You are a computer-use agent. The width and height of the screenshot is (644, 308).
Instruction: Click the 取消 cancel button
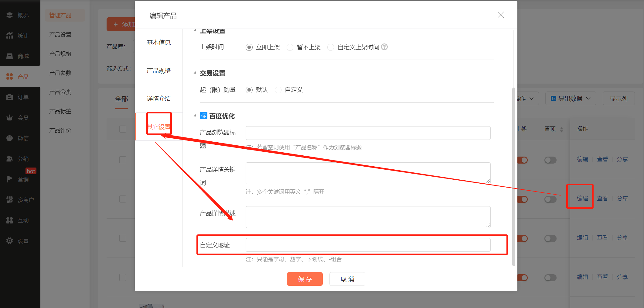tap(347, 279)
